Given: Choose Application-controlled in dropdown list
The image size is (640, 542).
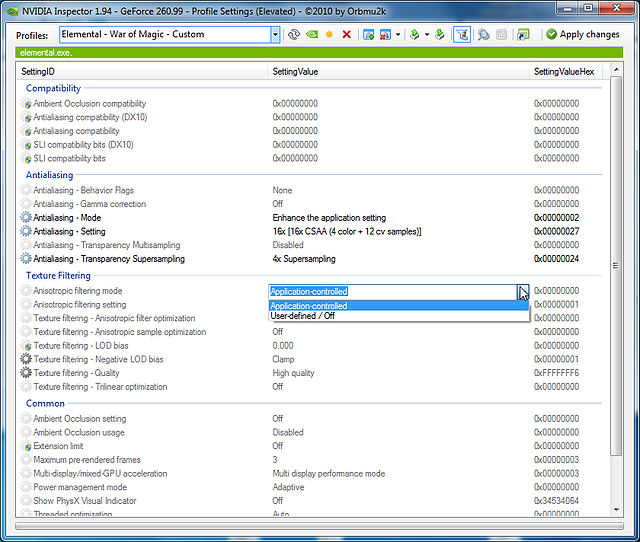Looking at the screenshot, I should (398, 306).
